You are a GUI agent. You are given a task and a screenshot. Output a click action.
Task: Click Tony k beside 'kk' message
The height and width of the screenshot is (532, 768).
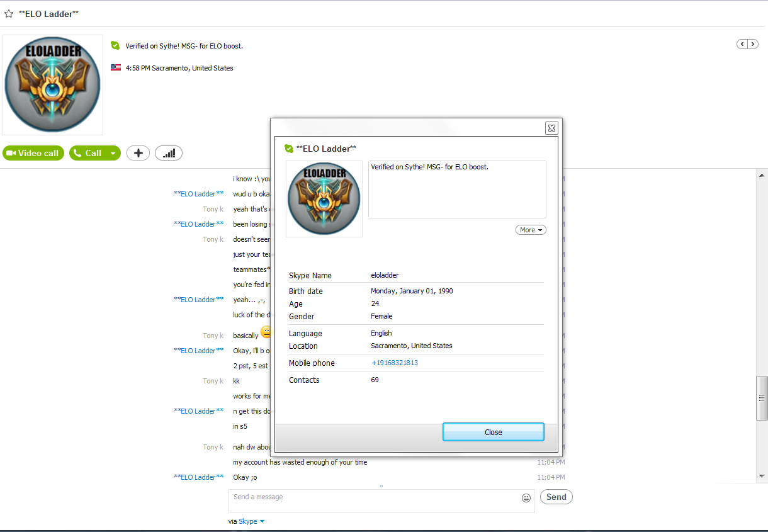tap(213, 381)
